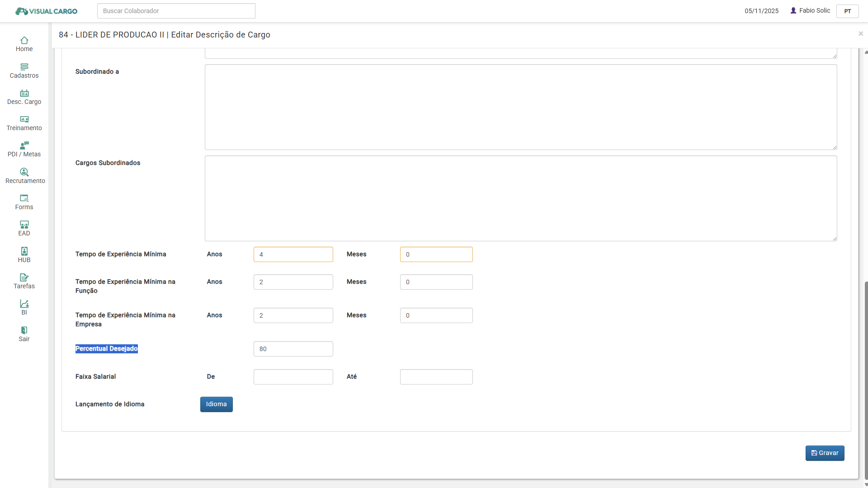Open PDI / Metas section icon
This screenshot has width=868, height=488.
click(x=24, y=146)
